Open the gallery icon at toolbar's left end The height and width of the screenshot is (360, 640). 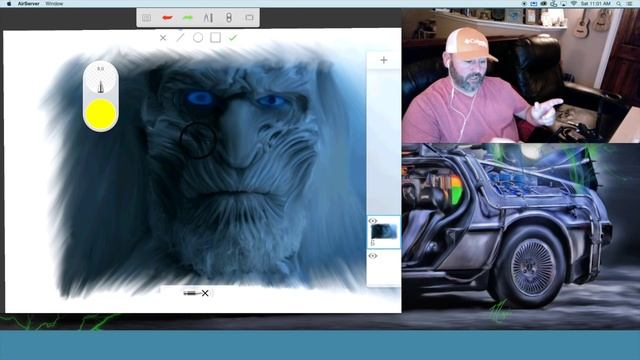[x=147, y=18]
